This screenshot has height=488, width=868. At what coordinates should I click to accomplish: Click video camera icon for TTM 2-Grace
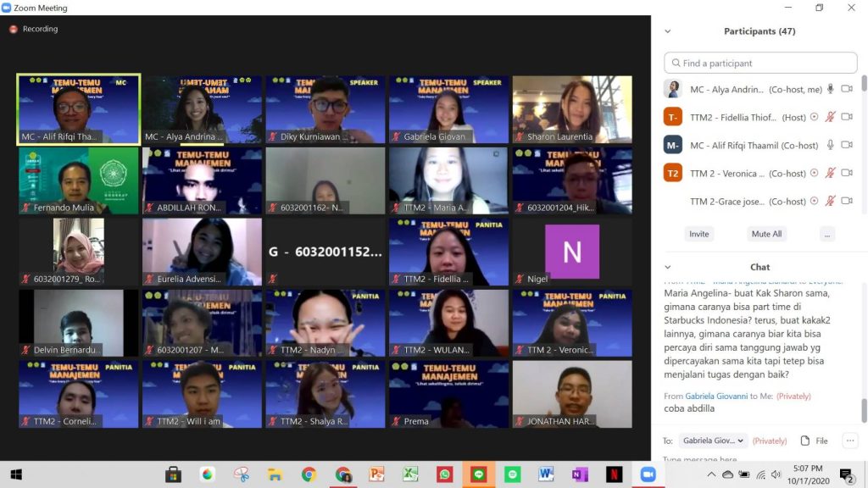[x=847, y=201]
